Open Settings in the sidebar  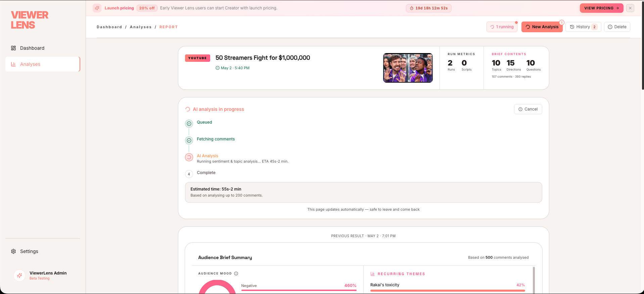[x=43, y=251]
